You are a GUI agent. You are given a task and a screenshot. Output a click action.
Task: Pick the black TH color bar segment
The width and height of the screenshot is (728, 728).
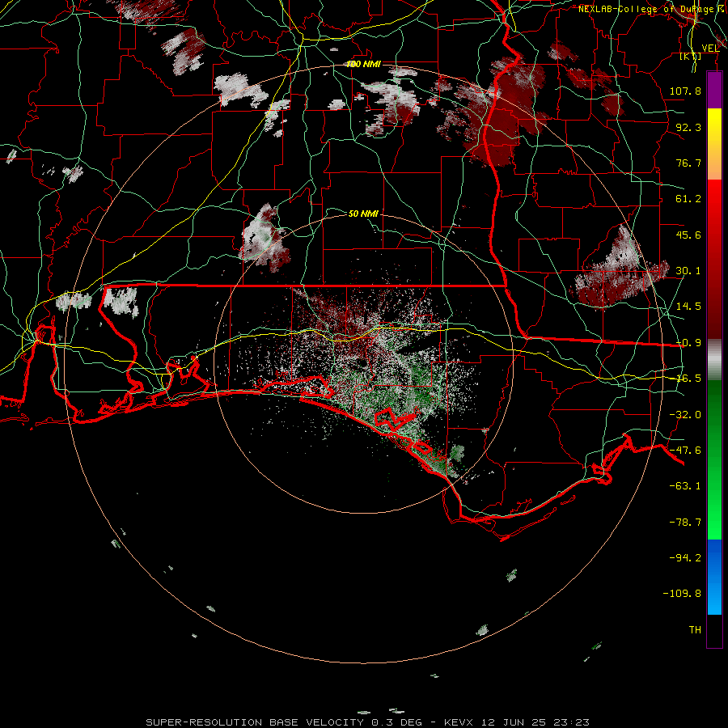(714, 631)
